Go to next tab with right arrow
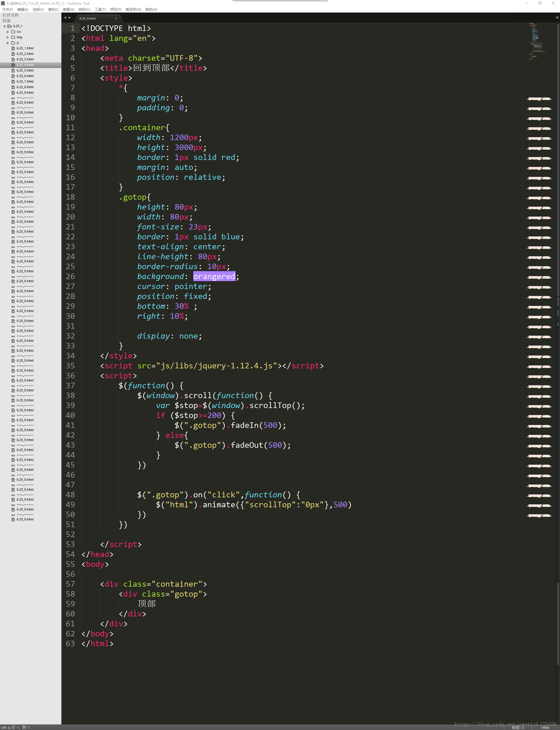The image size is (560, 730). (70, 18)
